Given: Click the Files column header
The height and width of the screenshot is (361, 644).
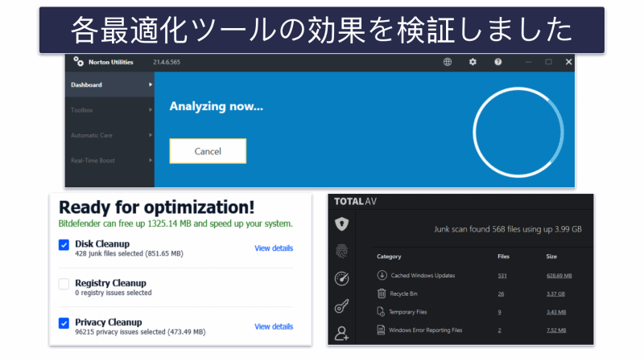Looking at the screenshot, I should click(x=503, y=256).
